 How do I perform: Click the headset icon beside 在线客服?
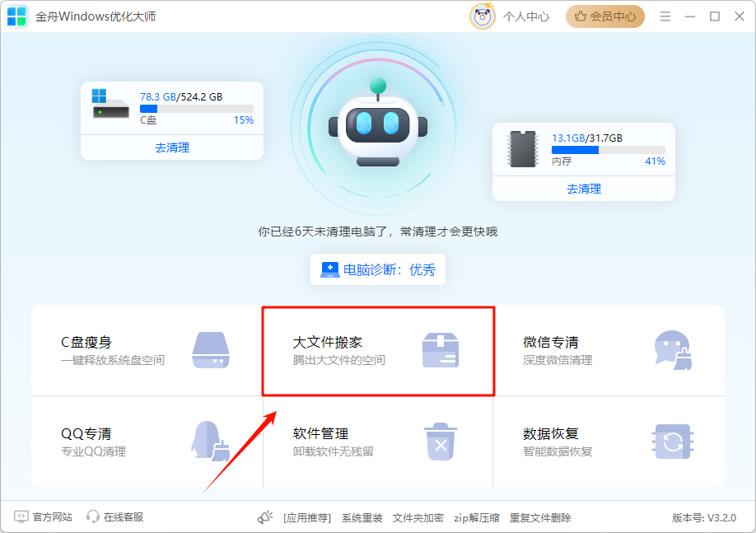pos(93,517)
